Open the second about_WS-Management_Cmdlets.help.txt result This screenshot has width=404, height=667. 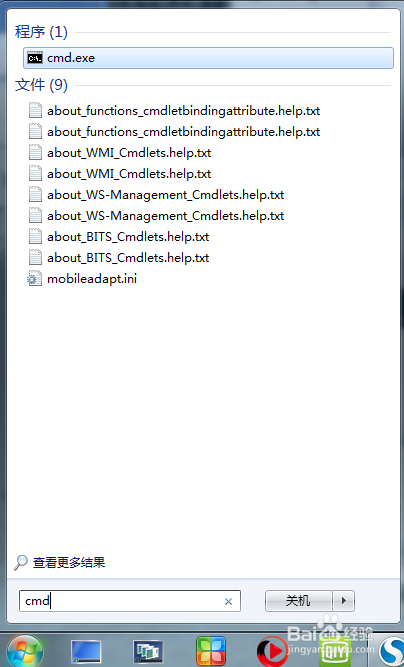[165, 216]
